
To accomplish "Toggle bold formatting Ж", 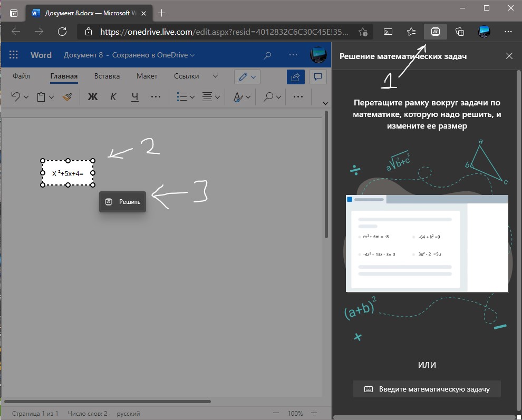I will click(93, 97).
